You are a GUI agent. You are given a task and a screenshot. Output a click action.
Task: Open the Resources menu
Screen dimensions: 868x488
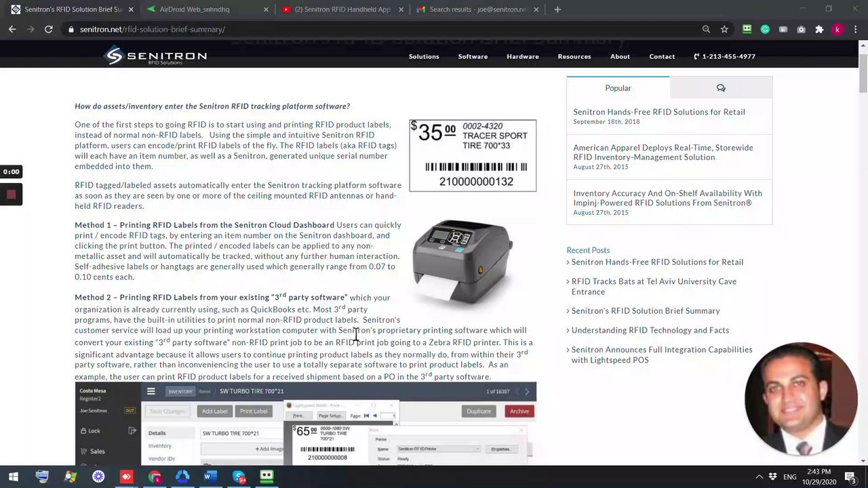(x=574, y=56)
